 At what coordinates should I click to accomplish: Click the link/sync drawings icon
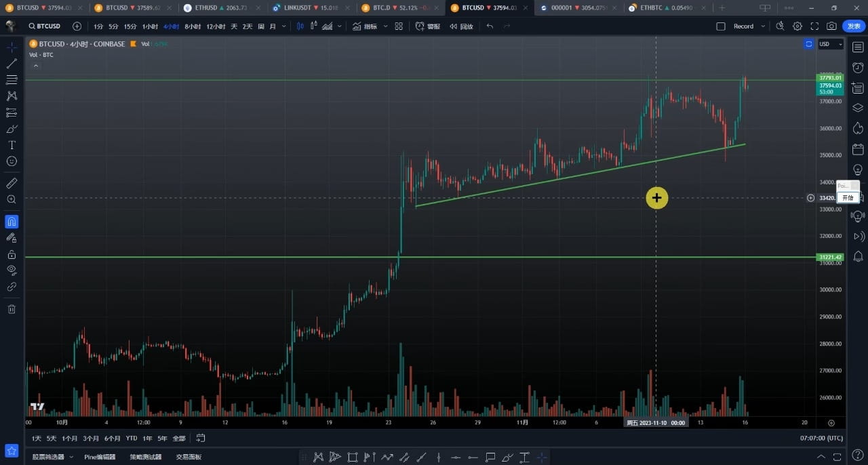[x=12, y=287]
